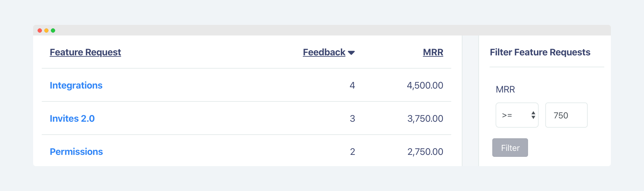Click the dropdown up-down arrows icon

(533, 115)
